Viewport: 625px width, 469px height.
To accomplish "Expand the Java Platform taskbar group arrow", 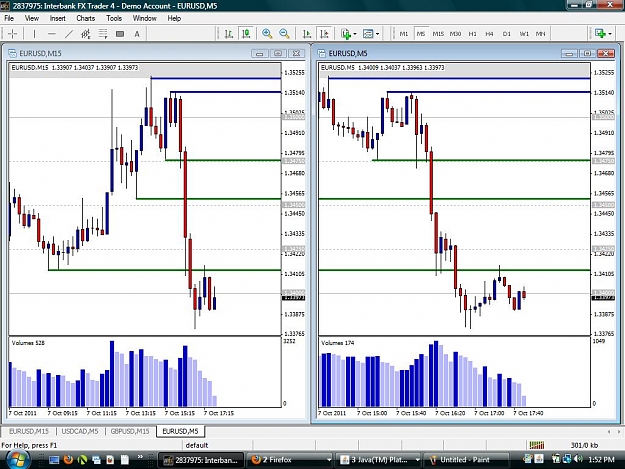I will tap(417, 460).
